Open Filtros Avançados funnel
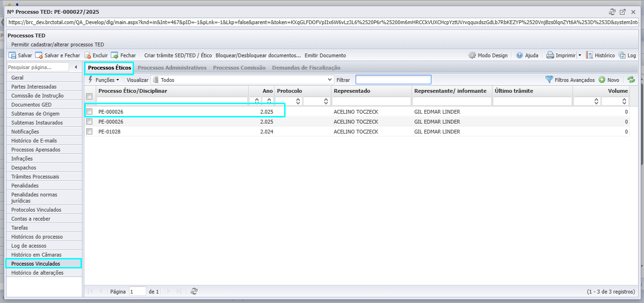Image resolution: width=644 pixels, height=303 pixels. (x=570, y=80)
